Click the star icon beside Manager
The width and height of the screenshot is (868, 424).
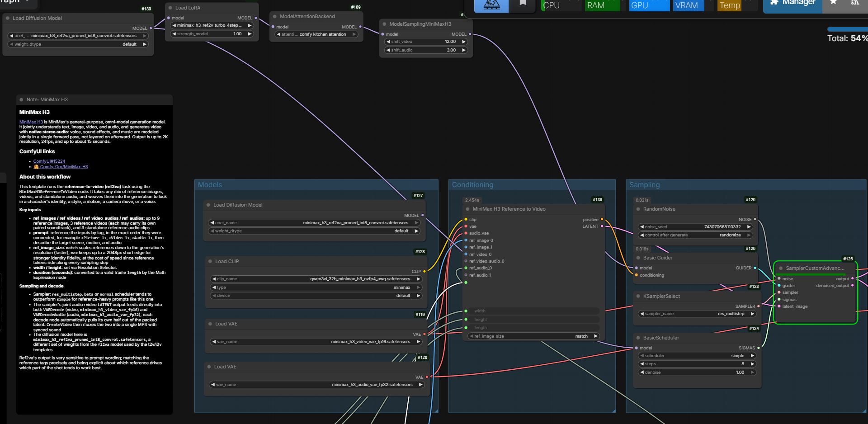pos(834,3)
